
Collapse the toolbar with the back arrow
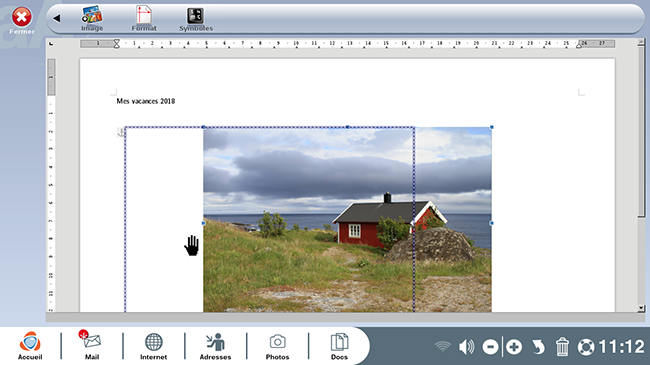(57, 18)
